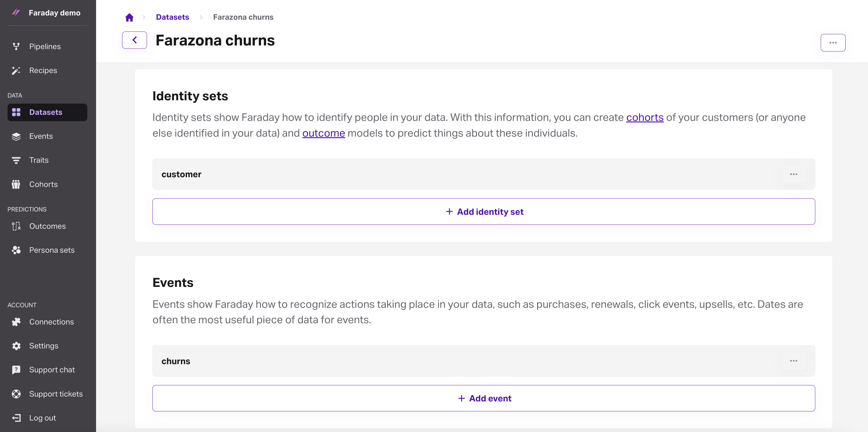Screen dimensions: 868x432
Task: Open Recipes from the sidebar
Action: coord(47,70)
